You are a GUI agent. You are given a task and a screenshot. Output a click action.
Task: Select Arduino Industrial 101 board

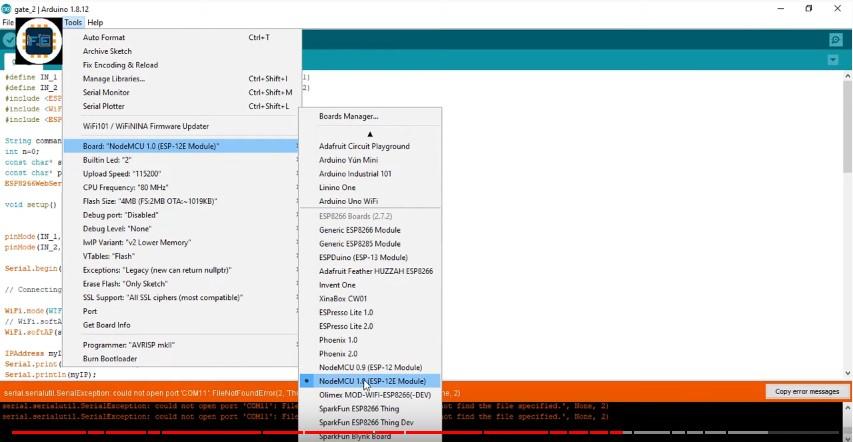370,174
